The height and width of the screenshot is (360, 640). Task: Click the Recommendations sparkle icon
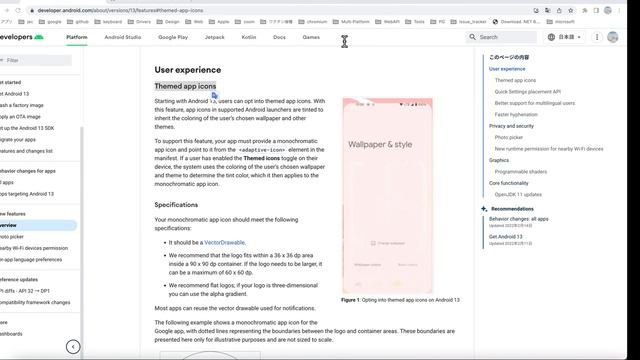(484, 209)
